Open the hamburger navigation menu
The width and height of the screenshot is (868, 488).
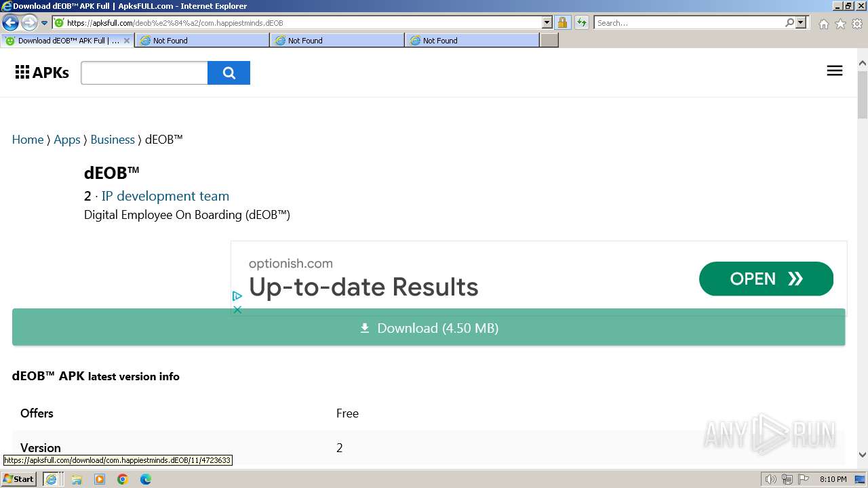click(x=835, y=70)
